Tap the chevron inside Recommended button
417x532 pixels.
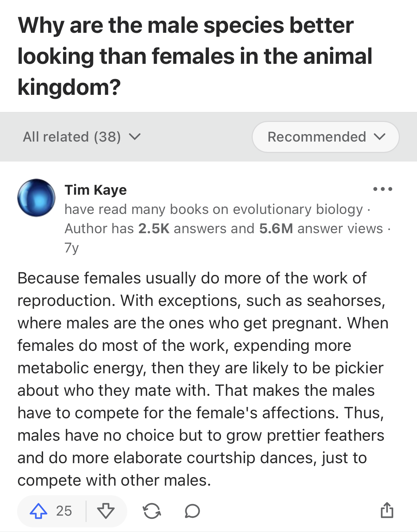tap(380, 137)
